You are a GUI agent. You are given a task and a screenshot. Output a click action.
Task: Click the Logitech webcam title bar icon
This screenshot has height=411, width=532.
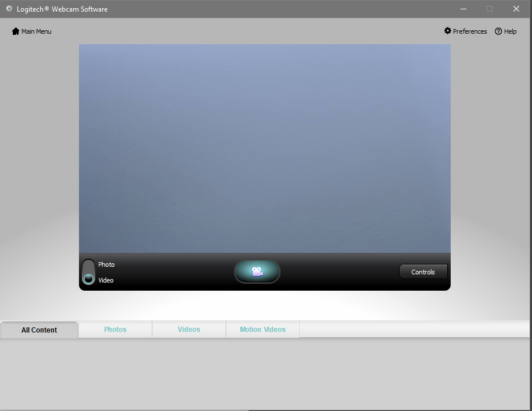point(9,9)
